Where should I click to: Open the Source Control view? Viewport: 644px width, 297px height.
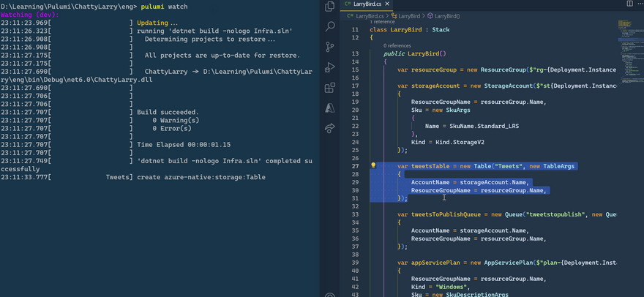click(x=329, y=47)
